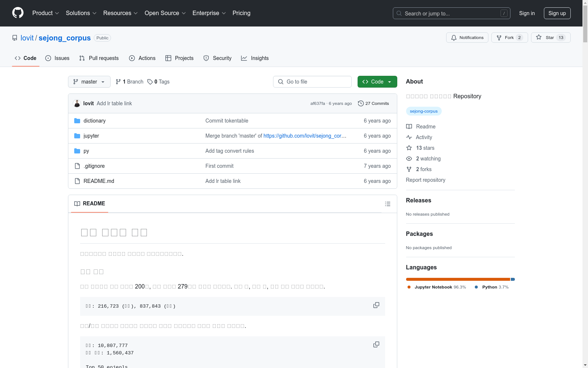This screenshot has width=588, height=368.
Task: Switch to the Code tab
Action: (26, 58)
